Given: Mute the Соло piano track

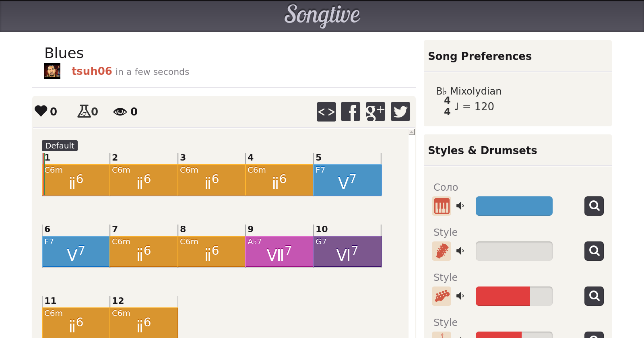Looking at the screenshot, I should (460, 206).
